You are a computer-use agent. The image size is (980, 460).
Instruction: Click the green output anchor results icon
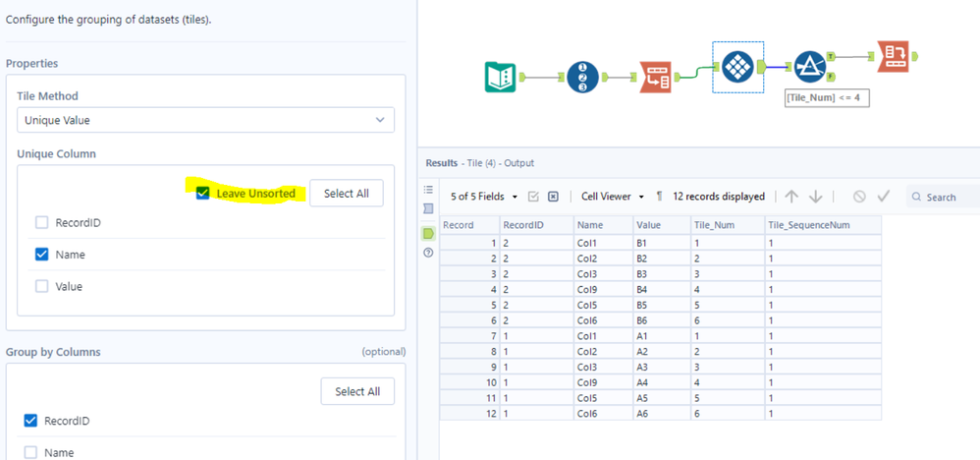click(428, 234)
